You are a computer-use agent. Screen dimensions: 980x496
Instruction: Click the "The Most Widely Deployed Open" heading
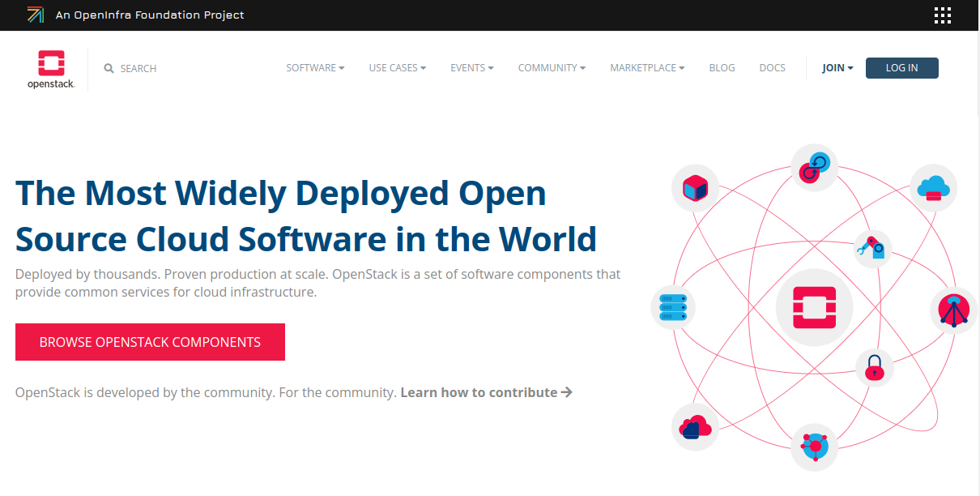[306, 216]
